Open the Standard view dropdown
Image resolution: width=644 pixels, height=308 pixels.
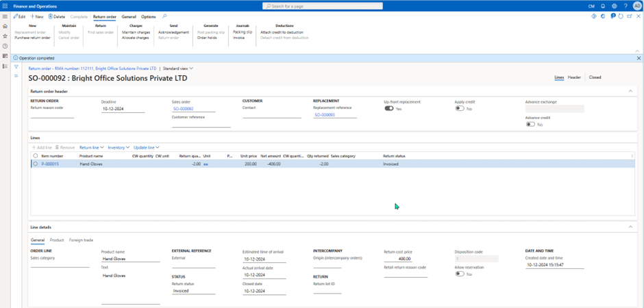(178, 68)
